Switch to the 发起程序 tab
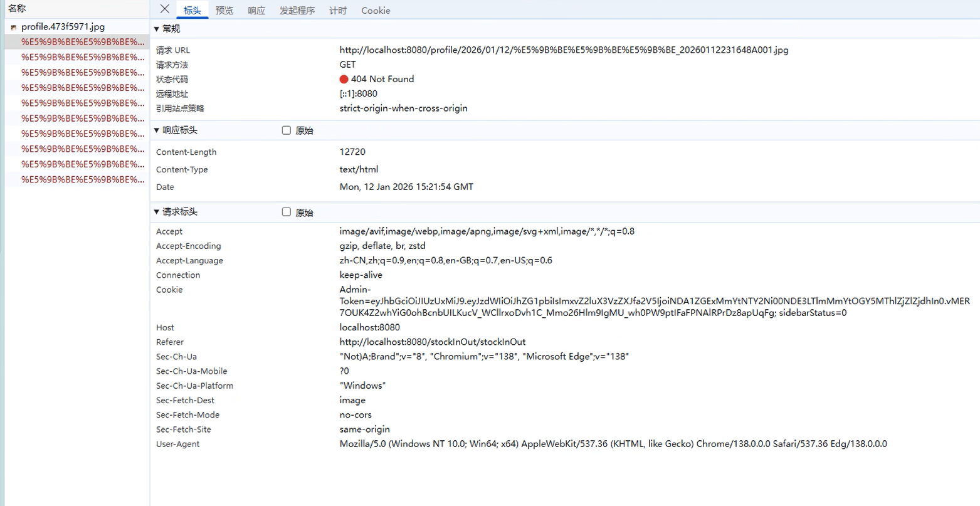The width and height of the screenshot is (980, 506). coord(297,11)
